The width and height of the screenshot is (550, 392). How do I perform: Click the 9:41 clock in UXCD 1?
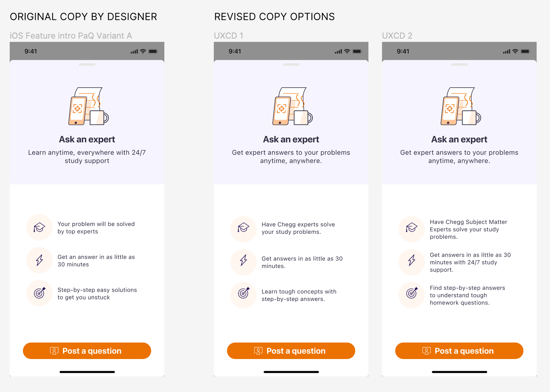235,51
